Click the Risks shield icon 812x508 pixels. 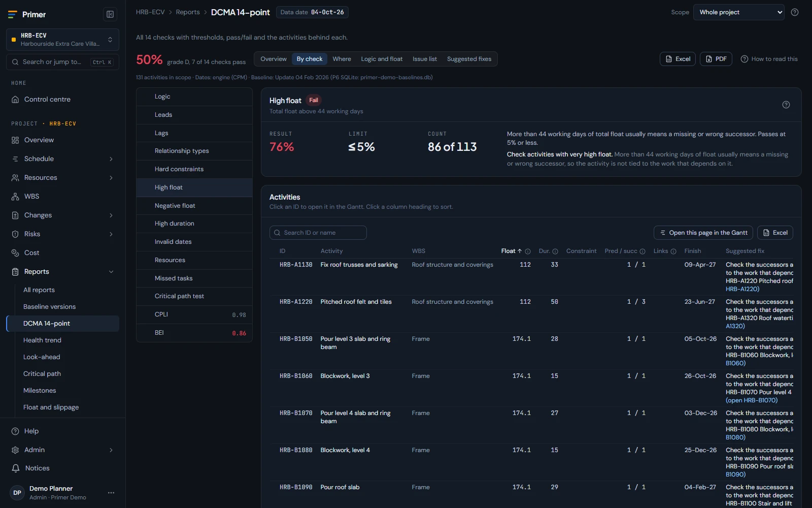15,234
